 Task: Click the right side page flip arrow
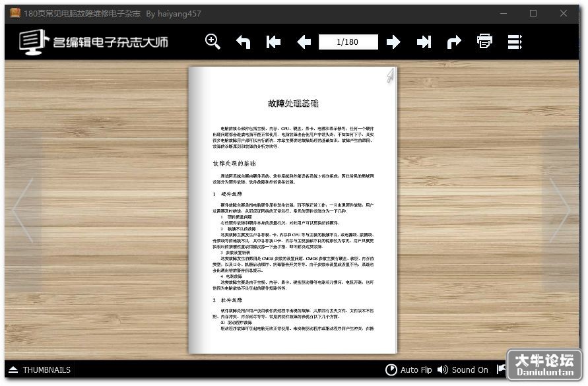point(560,210)
